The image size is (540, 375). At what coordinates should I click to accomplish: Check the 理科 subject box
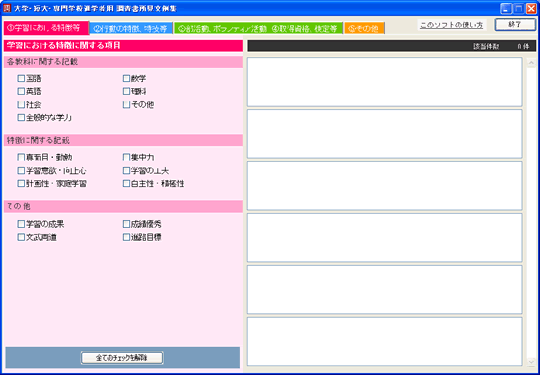(126, 92)
